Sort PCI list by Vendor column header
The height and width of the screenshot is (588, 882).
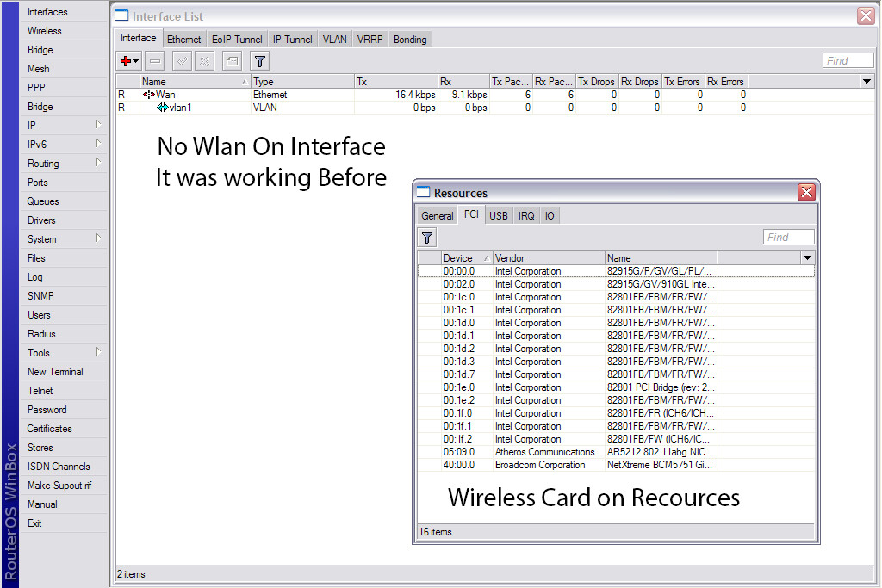pos(549,258)
